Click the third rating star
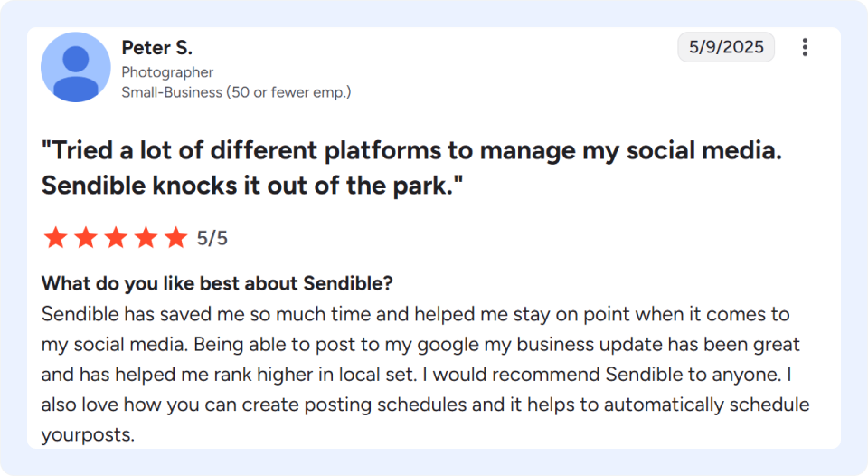Image resolution: width=868 pixels, height=476 pixels. coord(116,238)
